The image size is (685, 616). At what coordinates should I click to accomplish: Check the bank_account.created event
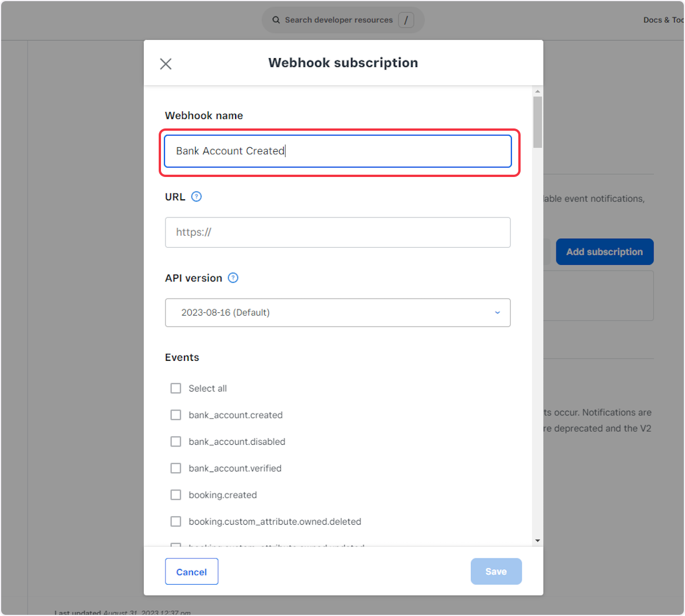point(176,415)
